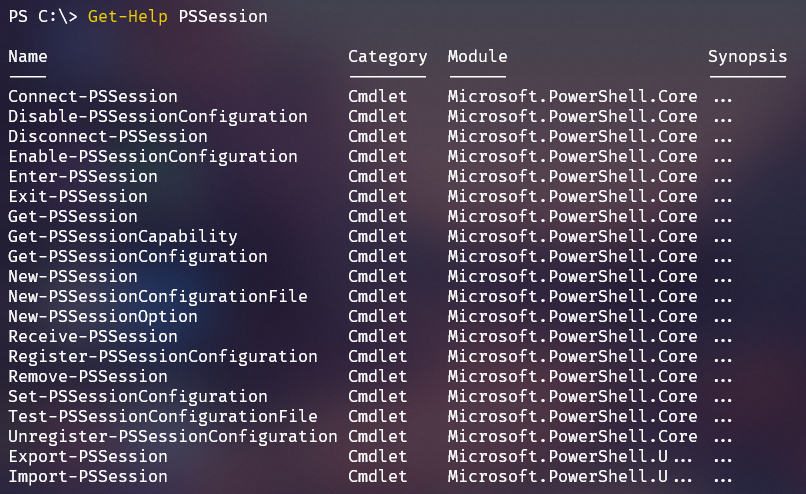
Task: Click the Disconnect-PSSession row name
Action: [x=108, y=137]
